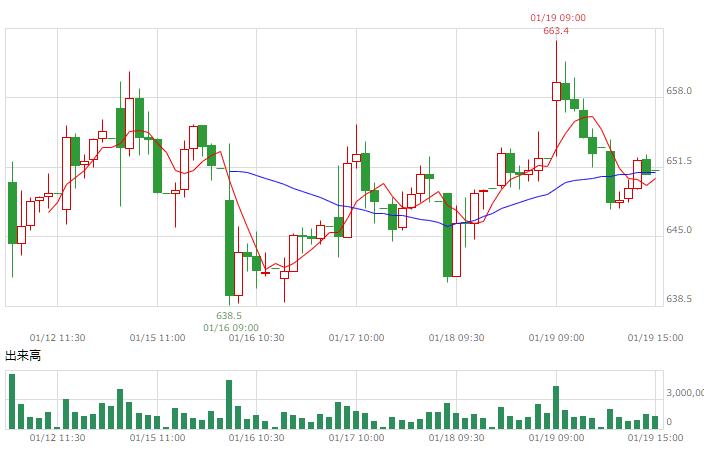The height and width of the screenshot is (454, 704).
Task: Select the red candle peaking at 663.4
Action: click(556, 91)
